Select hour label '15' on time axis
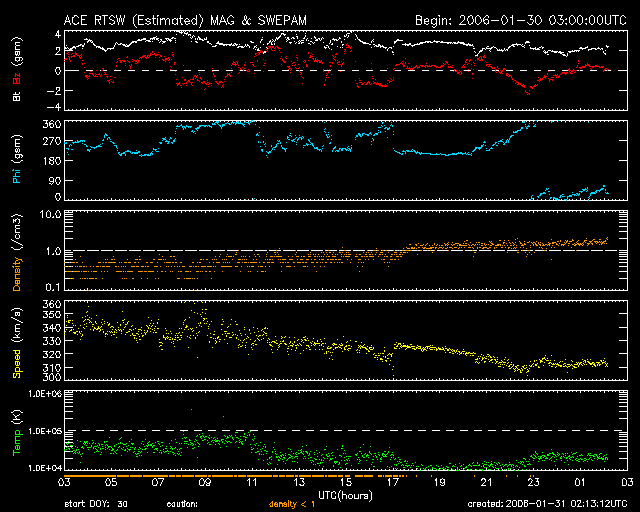 pos(346,483)
